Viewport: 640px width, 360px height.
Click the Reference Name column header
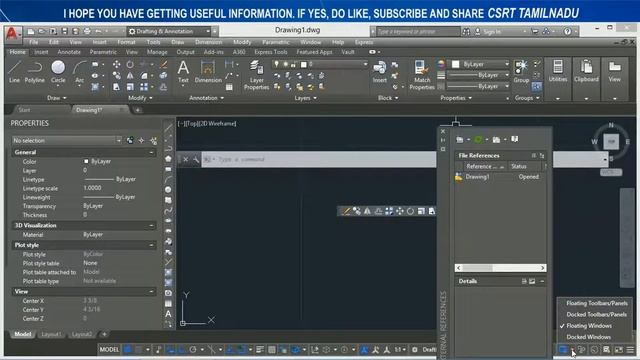[x=485, y=167]
